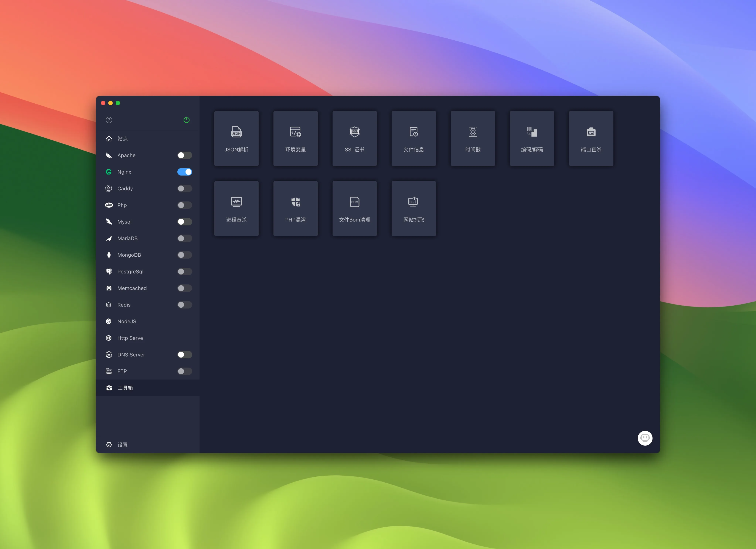Open the 文件Bom清理 tool

[354, 208]
